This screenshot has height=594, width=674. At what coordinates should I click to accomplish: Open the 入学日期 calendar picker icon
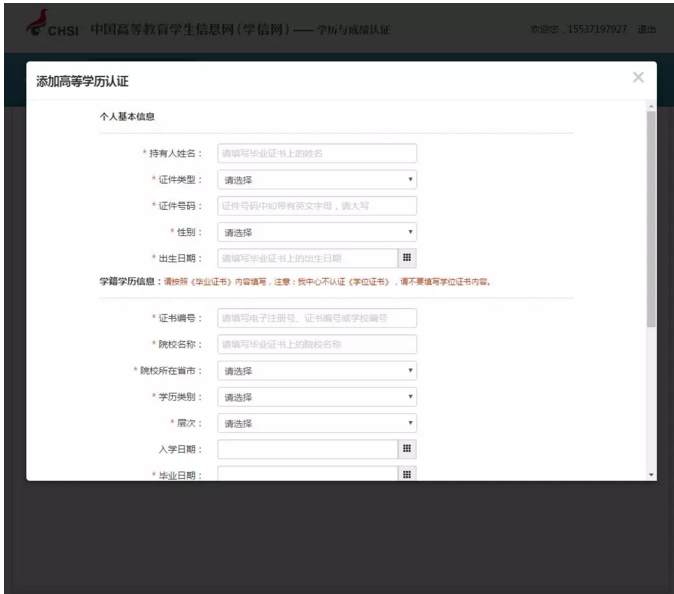407,449
